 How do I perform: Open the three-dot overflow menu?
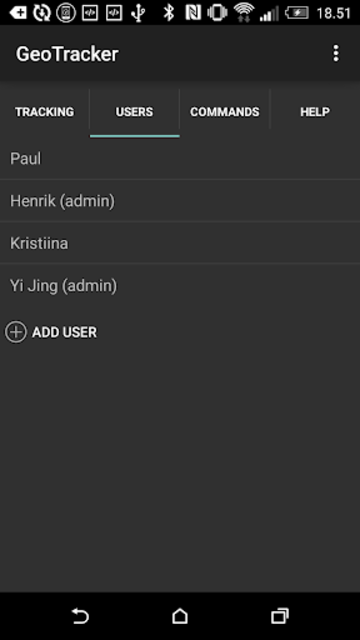click(336, 53)
